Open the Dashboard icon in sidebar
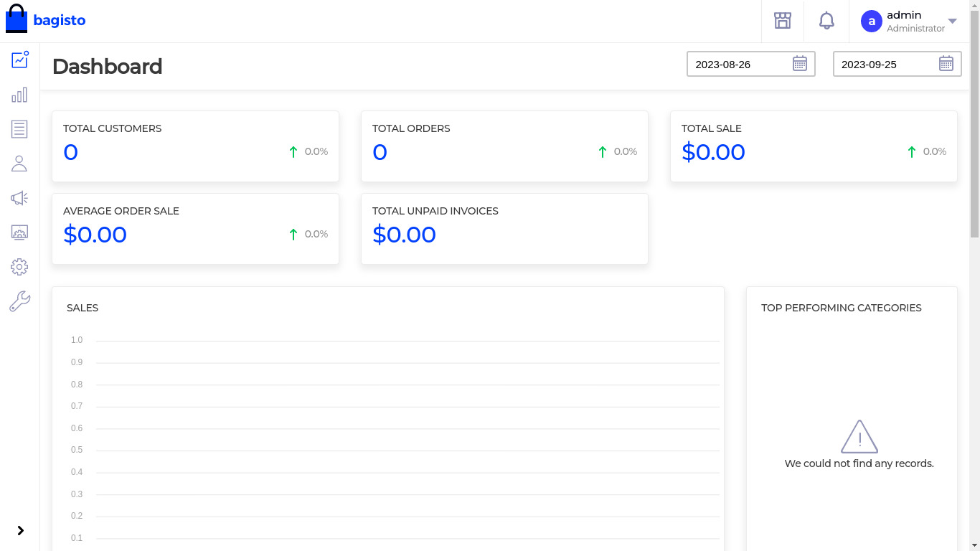Screen dimensions: 980x551 click(19, 60)
